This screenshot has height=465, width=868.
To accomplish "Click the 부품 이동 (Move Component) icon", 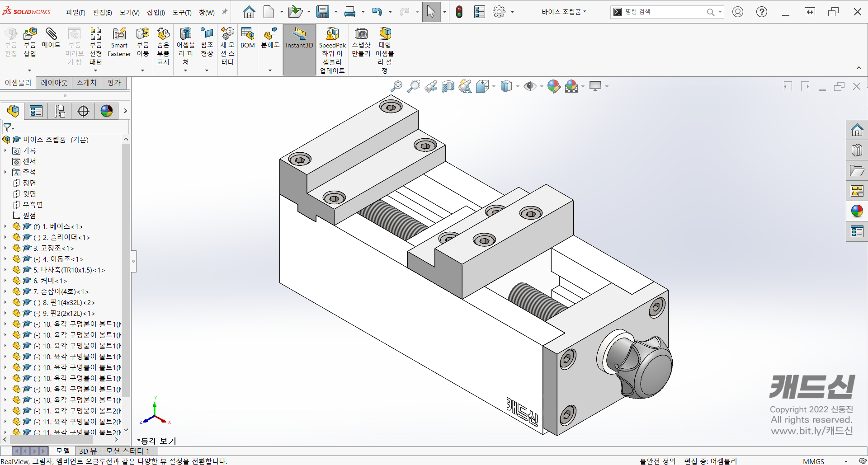I will click(143, 34).
